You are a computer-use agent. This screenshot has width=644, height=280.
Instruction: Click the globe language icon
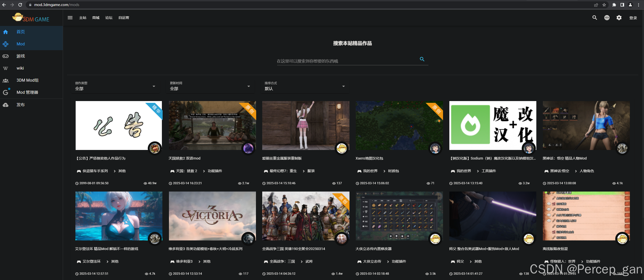point(607,18)
